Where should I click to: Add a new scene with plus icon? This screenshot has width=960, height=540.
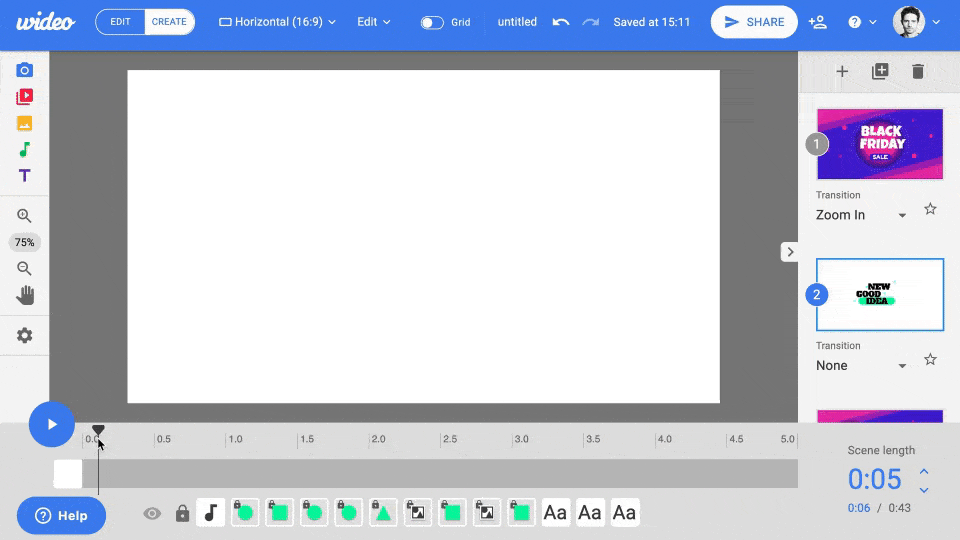(x=842, y=72)
